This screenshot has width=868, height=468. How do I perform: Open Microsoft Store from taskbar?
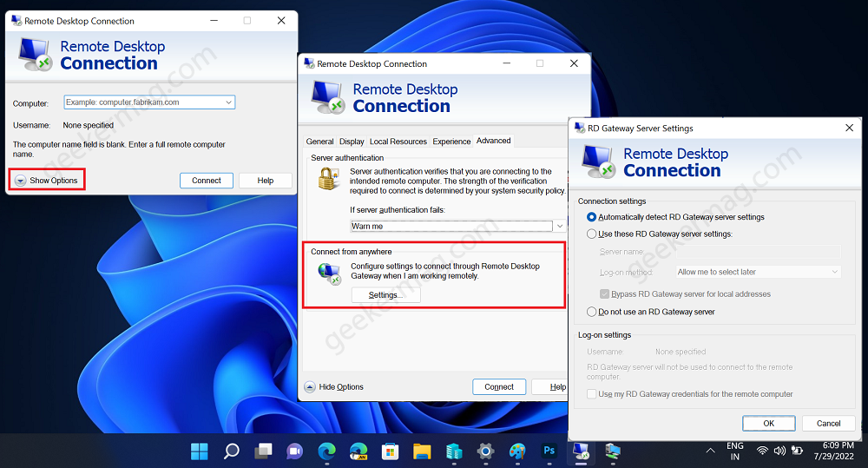[x=391, y=452]
